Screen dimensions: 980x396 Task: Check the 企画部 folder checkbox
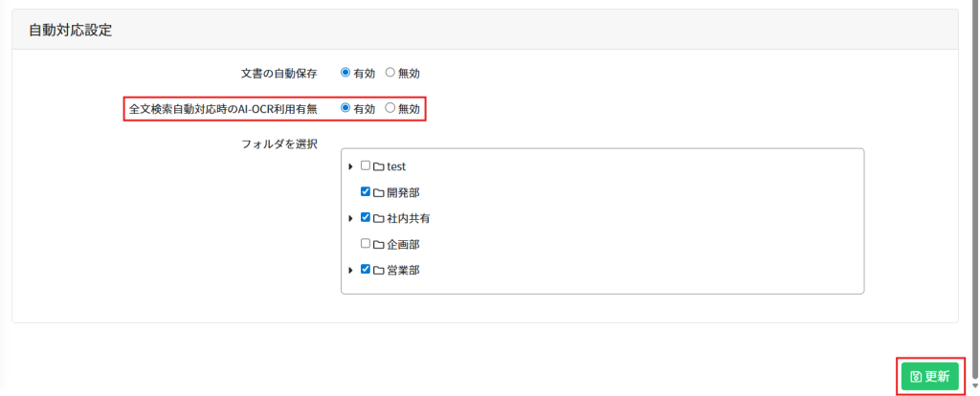tap(366, 243)
